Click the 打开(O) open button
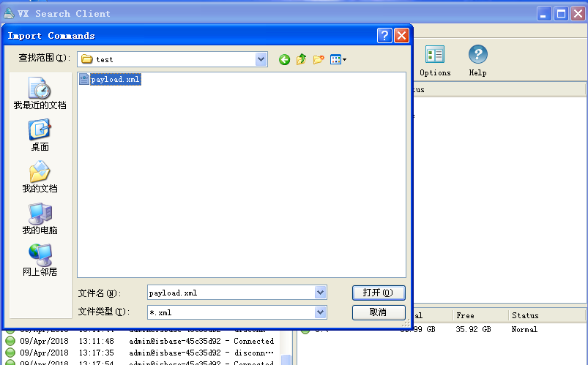The image size is (588, 365). [x=379, y=293]
